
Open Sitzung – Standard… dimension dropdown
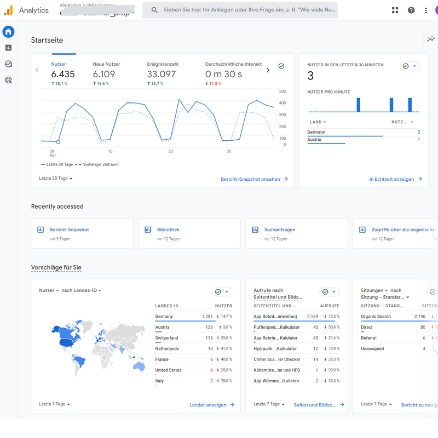click(x=385, y=297)
